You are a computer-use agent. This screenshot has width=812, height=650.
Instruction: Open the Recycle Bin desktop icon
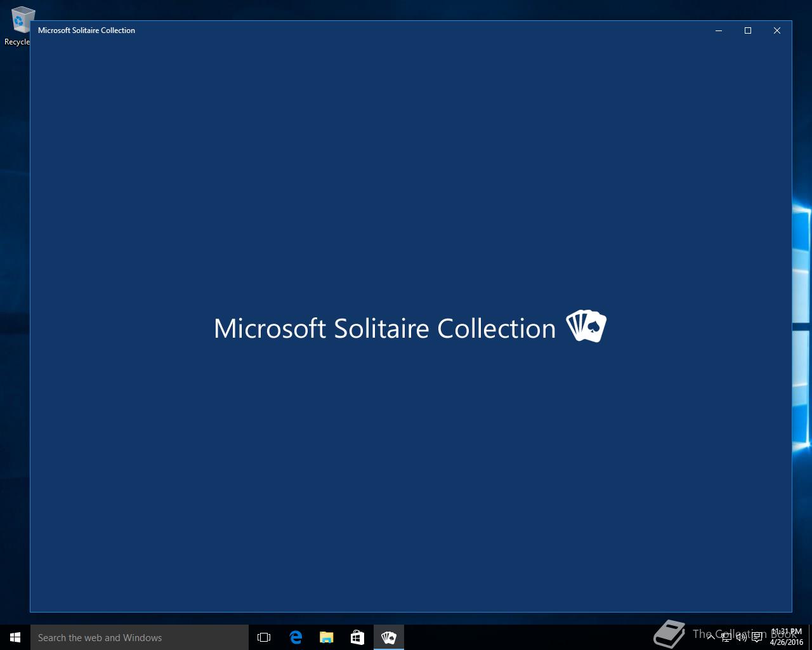(x=18, y=26)
